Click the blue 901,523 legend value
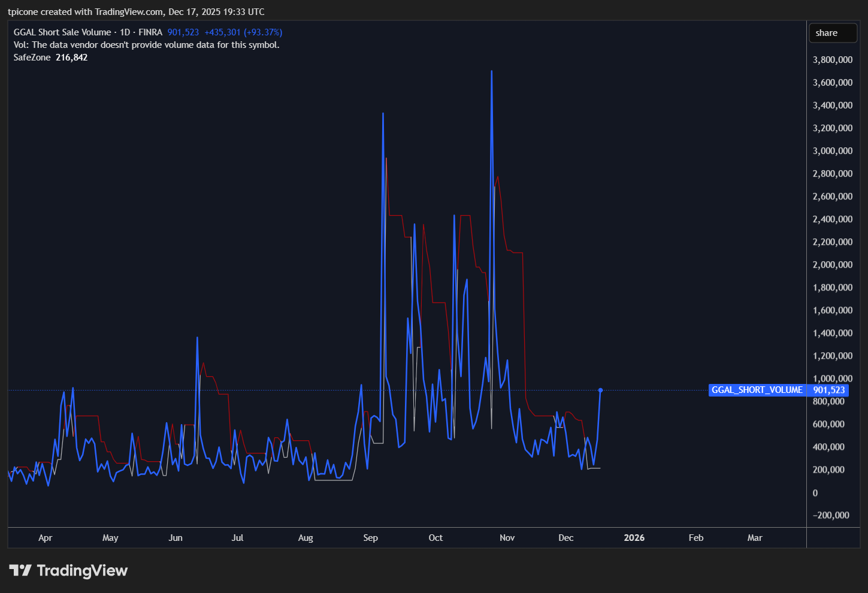This screenshot has height=593, width=868. coord(183,32)
